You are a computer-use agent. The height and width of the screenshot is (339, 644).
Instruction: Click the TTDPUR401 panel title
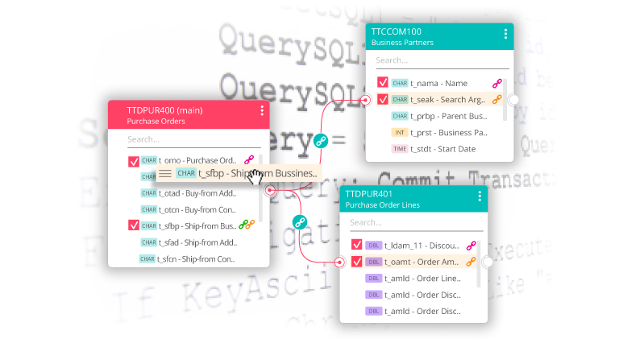(369, 194)
